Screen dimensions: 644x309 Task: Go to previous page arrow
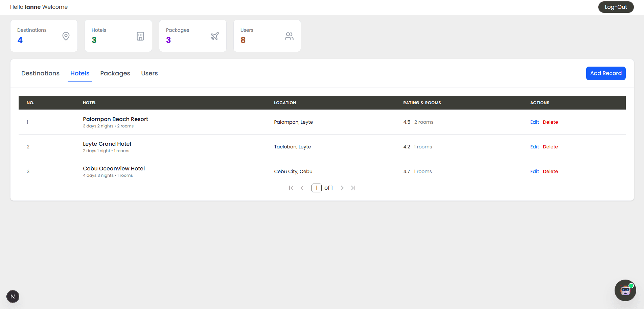302,188
